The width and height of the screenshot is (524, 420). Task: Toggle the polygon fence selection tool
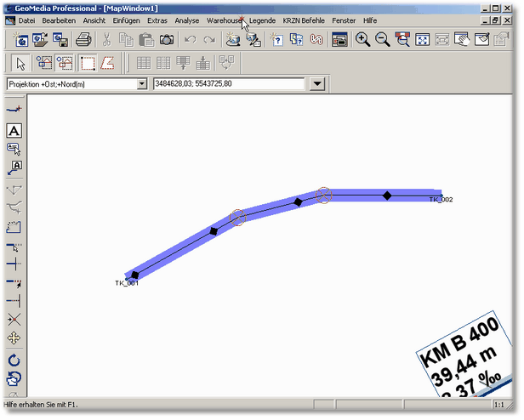108,62
